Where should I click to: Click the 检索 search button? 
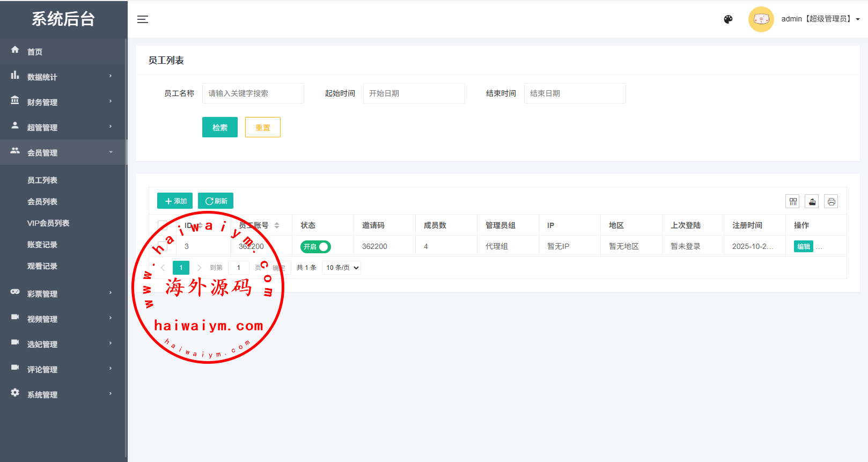[219, 127]
